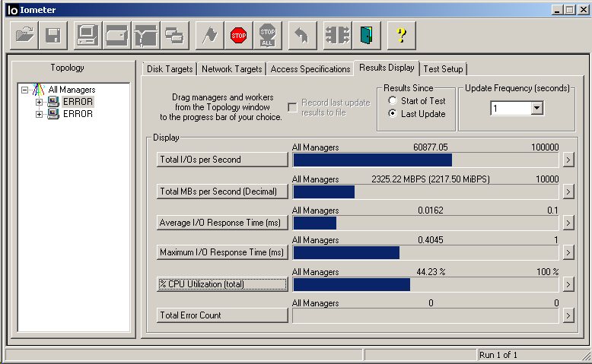Click Total MBs per Second (Decimal) button
The height and width of the screenshot is (364, 592).
click(x=222, y=191)
